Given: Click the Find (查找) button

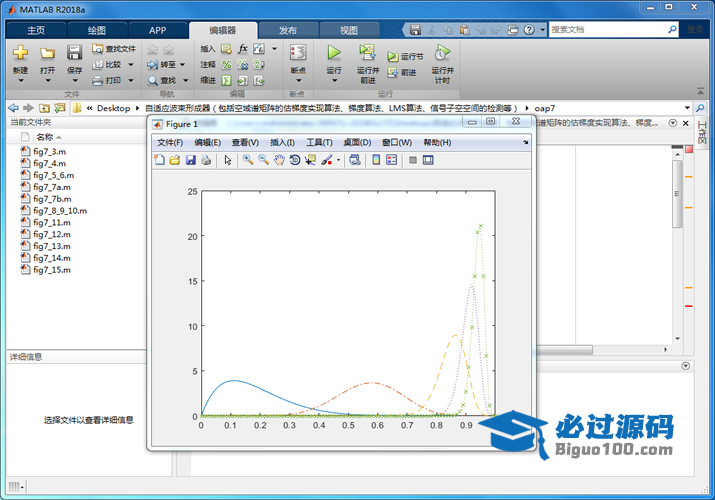Looking at the screenshot, I should (x=161, y=81).
